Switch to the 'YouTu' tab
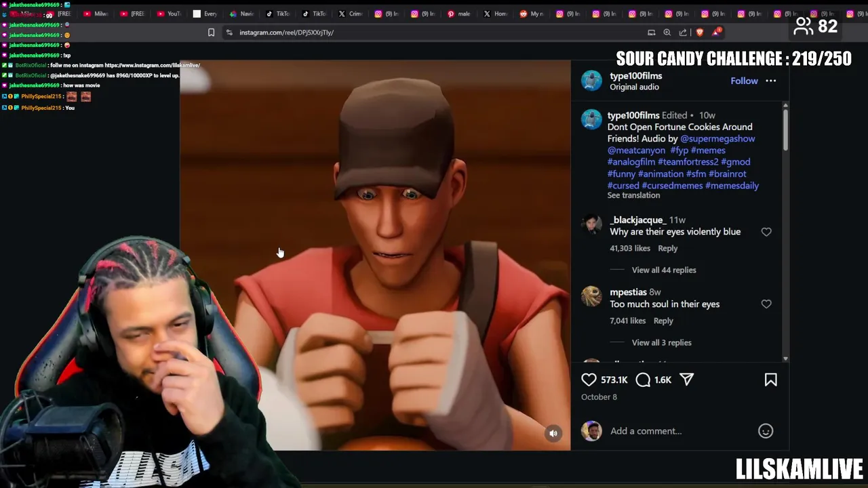Screen dimensions: 868x488 [169, 14]
